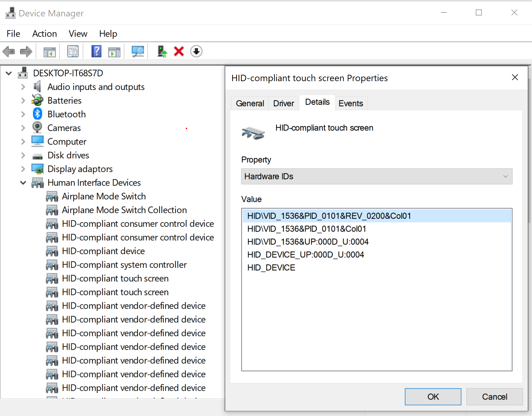Click the Forward arrow in the toolbar
This screenshot has height=416, width=532.
tap(26, 51)
